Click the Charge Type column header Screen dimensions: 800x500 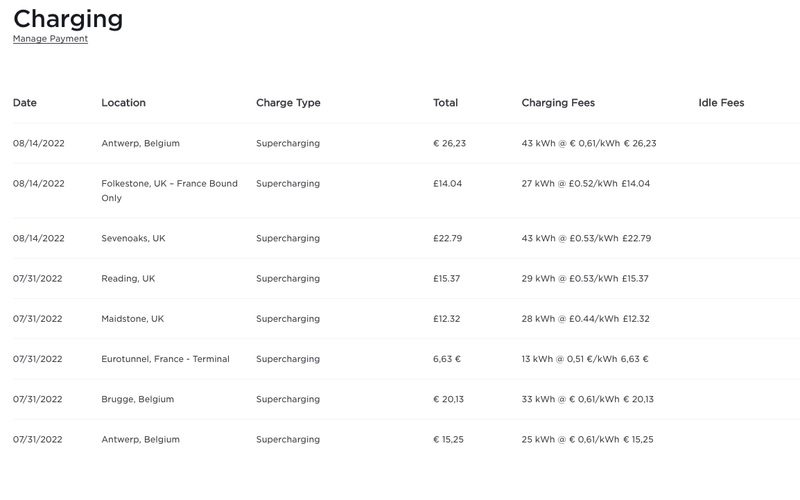click(288, 103)
